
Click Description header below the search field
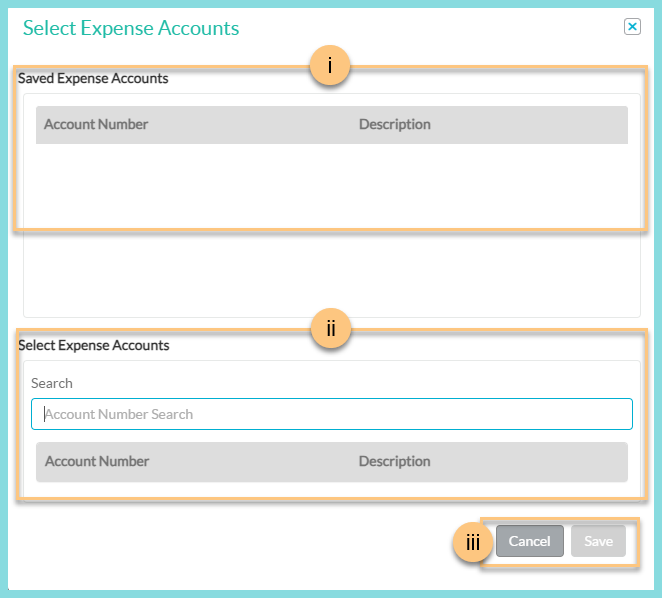(x=394, y=462)
